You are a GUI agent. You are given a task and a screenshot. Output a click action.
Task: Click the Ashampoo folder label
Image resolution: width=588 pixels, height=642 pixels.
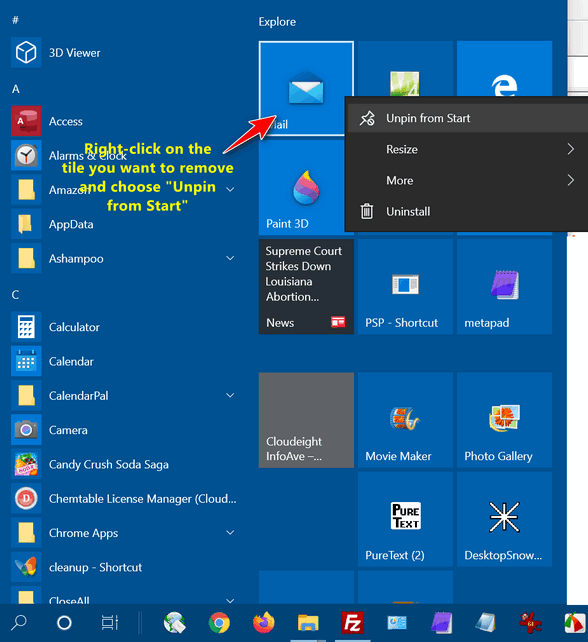point(76,259)
